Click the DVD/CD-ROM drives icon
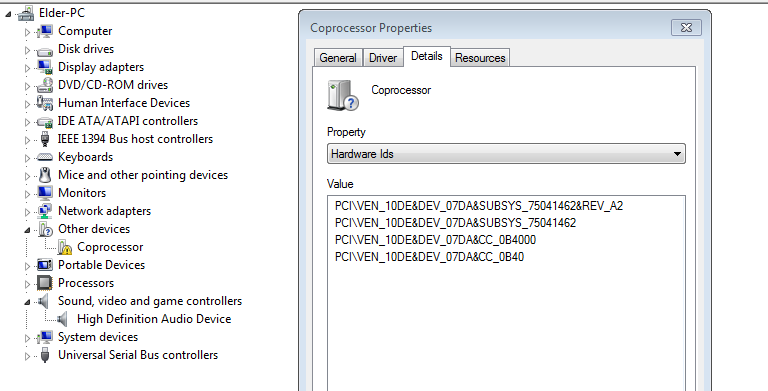Image resolution: width=768 pixels, height=391 pixels. tap(45, 85)
